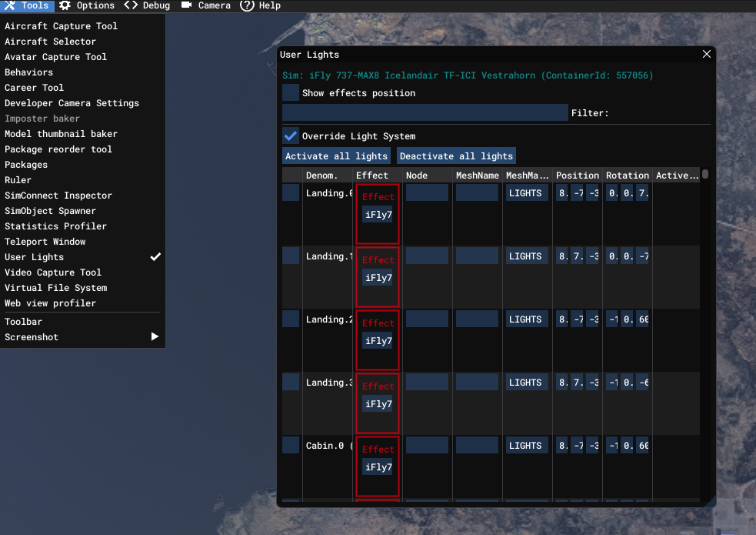Viewport: 756px width, 535px height.
Task: Close the User Lights window
Action: (x=707, y=55)
